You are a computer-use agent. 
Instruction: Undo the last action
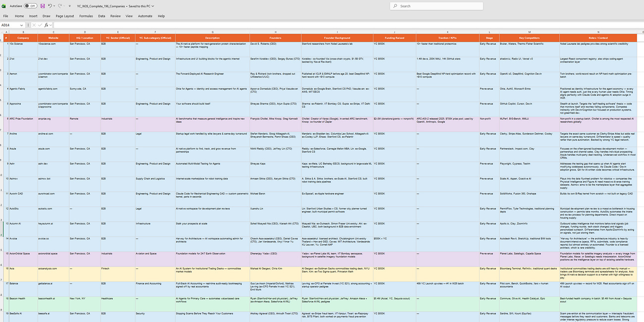50,6
